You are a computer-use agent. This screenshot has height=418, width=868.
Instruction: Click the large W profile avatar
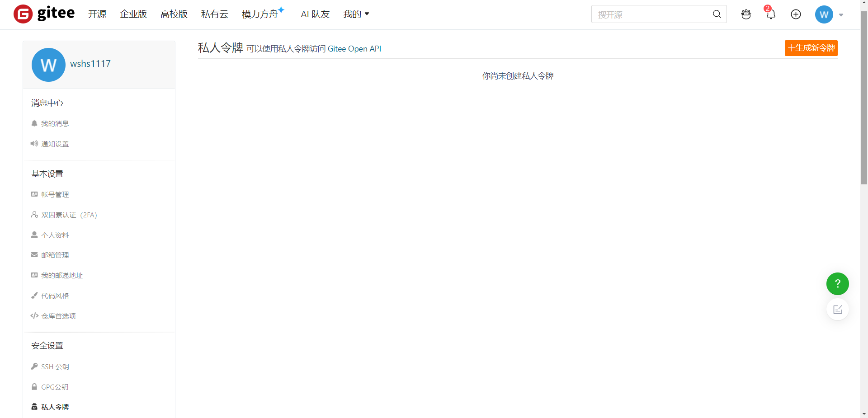[x=48, y=65]
